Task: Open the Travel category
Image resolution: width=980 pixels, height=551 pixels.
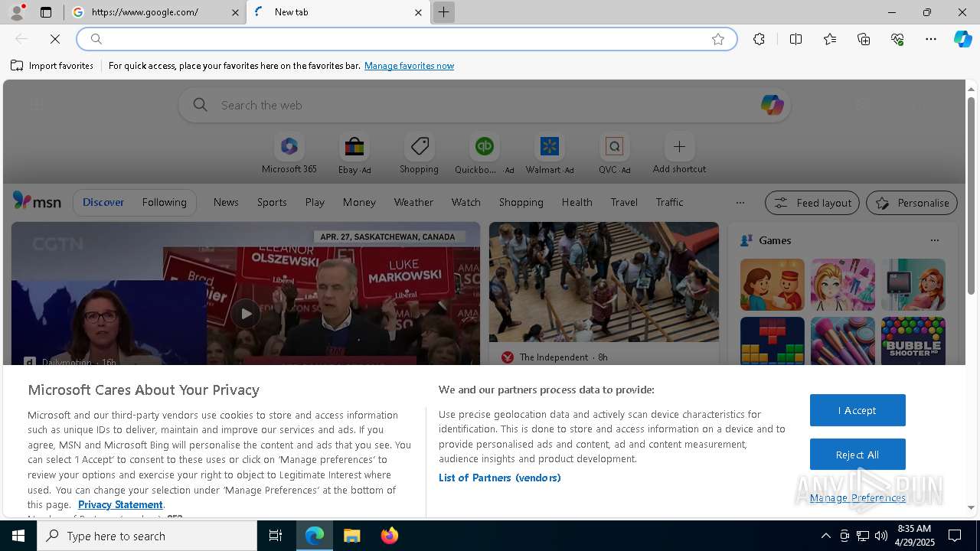Action: [x=624, y=202]
